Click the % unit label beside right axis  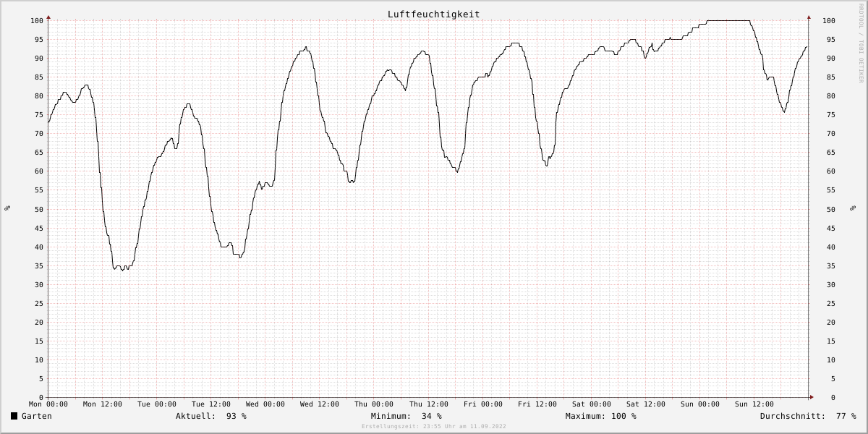pyautogui.click(x=853, y=208)
